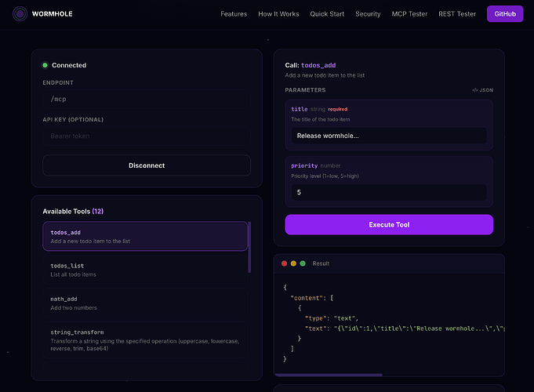Toggle the JSON parameter view
534x392 pixels.
[x=482, y=90]
